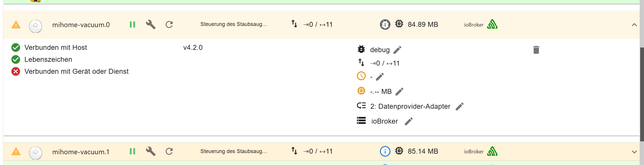Click the mihome-vacuum.0 instance name
This screenshot has height=165, width=644.
point(81,25)
